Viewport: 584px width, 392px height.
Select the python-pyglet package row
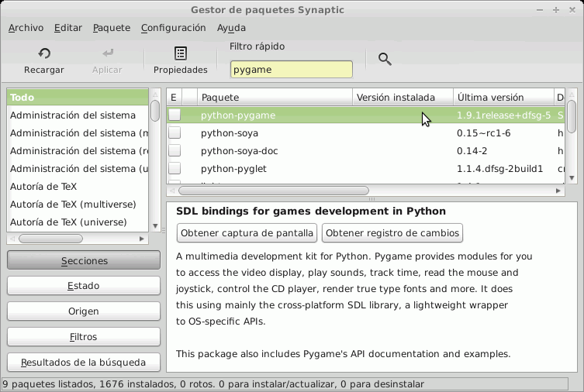pyautogui.click(x=366, y=168)
